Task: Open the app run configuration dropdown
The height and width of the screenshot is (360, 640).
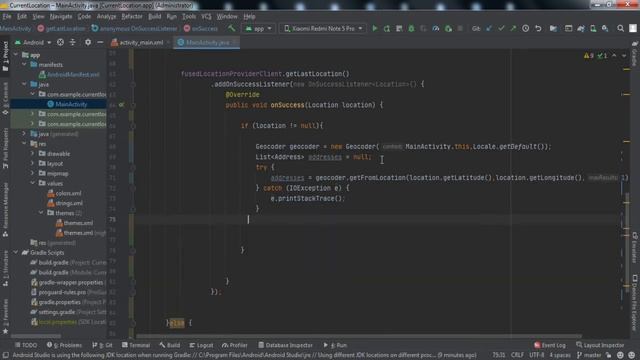Action: coord(259,29)
